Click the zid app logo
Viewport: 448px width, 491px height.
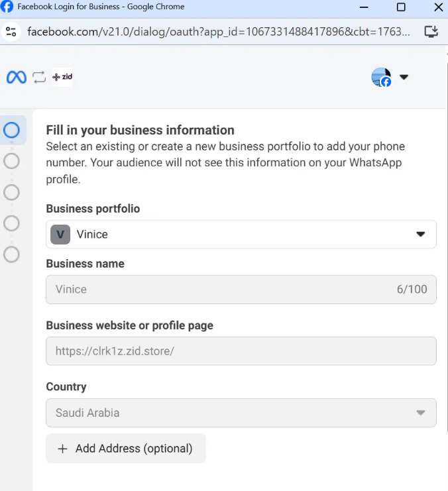(62, 77)
